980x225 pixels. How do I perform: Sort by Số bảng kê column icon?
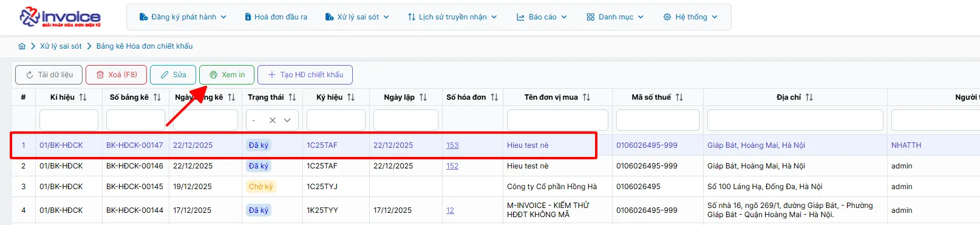click(x=157, y=97)
